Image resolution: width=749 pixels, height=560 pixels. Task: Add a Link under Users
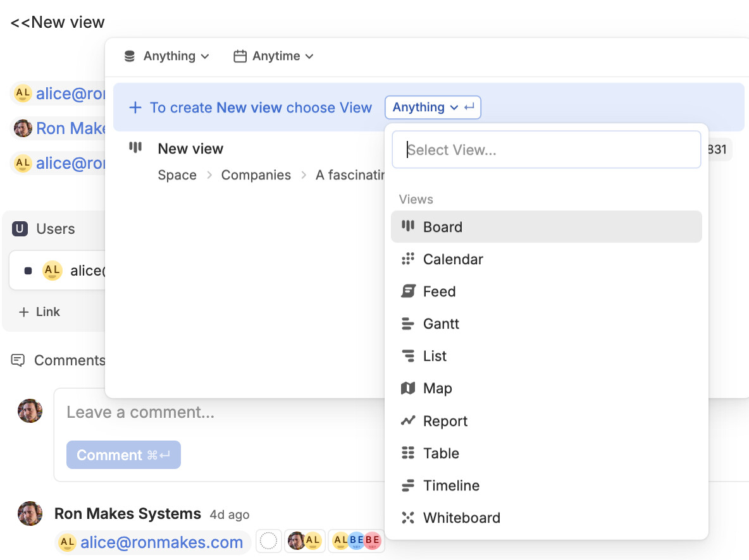(x=40, y=312)
